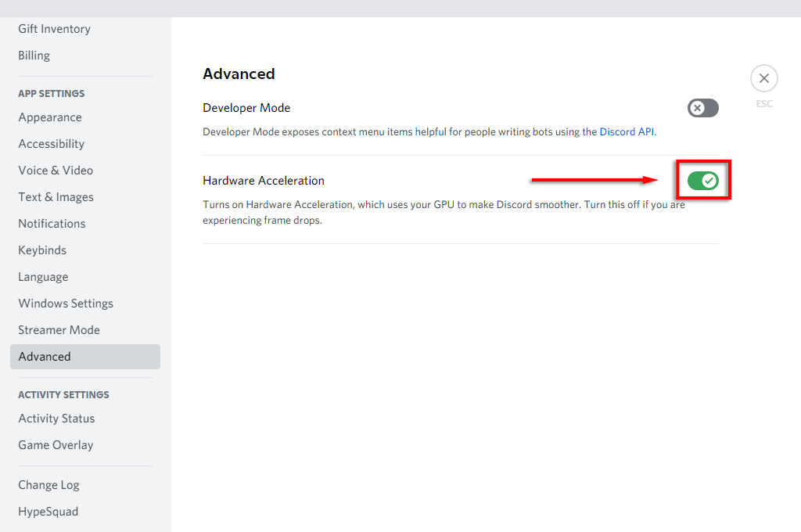Open Language settings

(x=43, y=277)
